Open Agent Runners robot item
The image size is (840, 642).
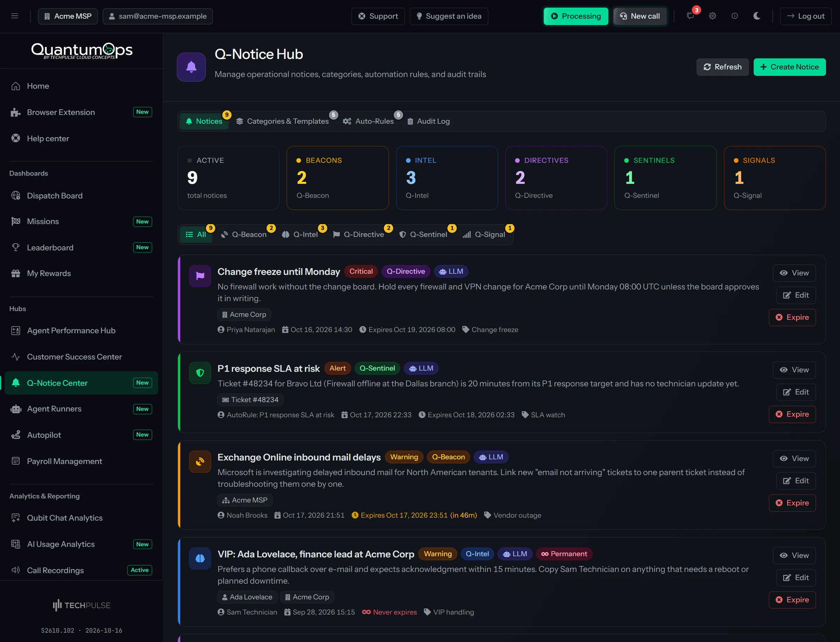(81, 409)
